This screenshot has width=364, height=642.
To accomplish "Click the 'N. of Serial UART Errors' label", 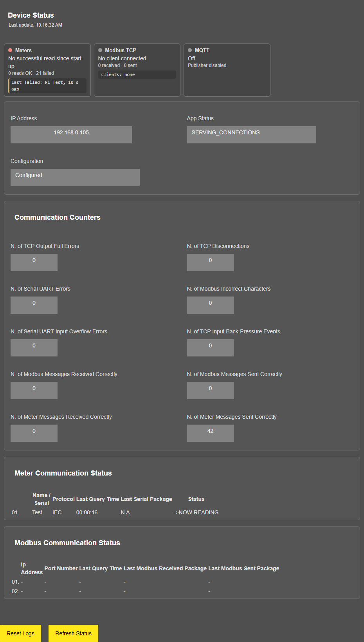I will click(40, 289).
